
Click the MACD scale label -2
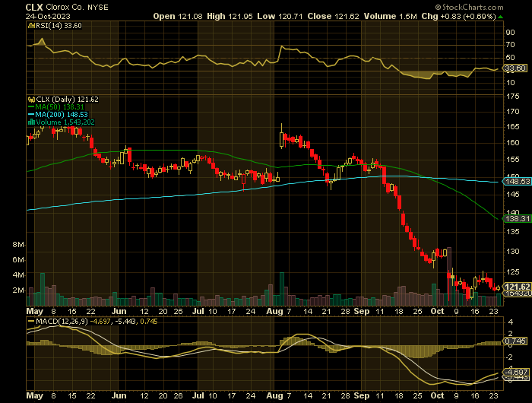pos(509,357)
